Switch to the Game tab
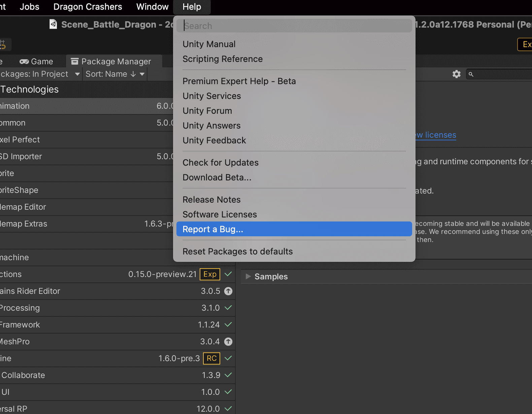The height and width of the screenshot is (414, 532). point(36,62)
